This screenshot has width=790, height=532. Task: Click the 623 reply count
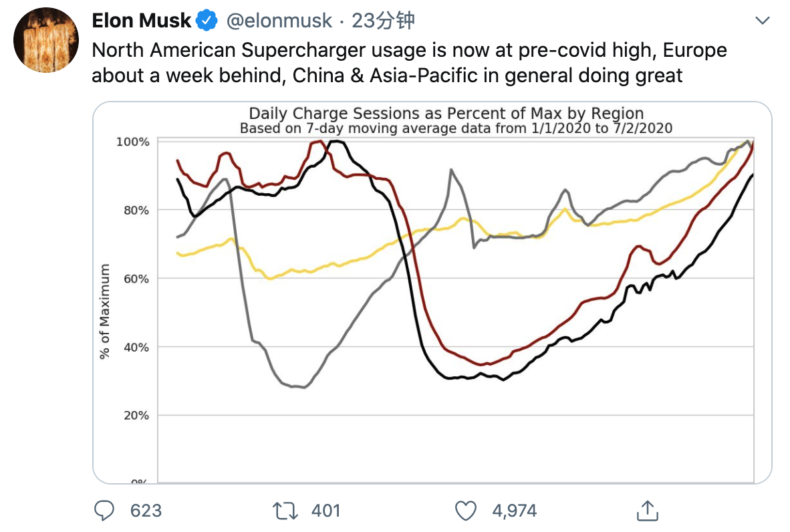(146, 511)
